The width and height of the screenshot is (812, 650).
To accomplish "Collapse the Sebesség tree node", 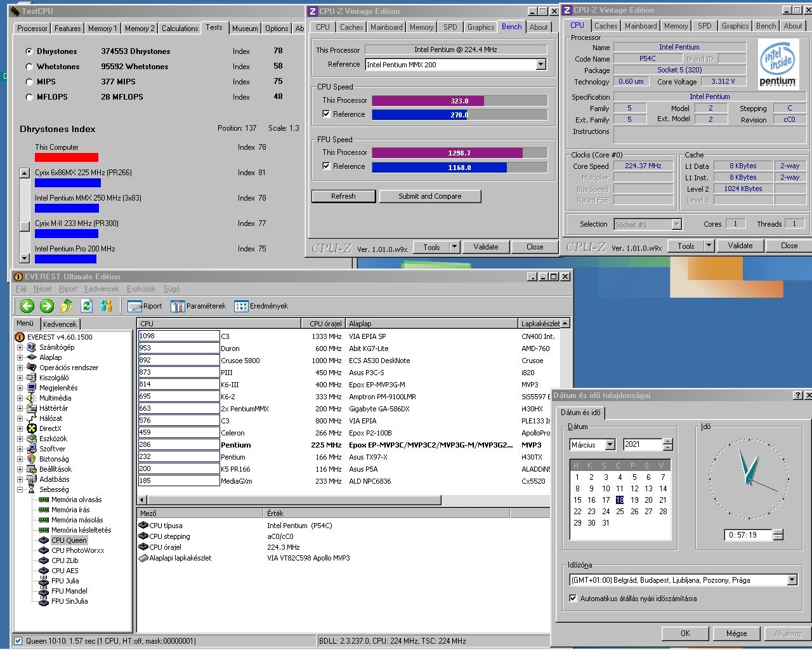I will 20,489.
